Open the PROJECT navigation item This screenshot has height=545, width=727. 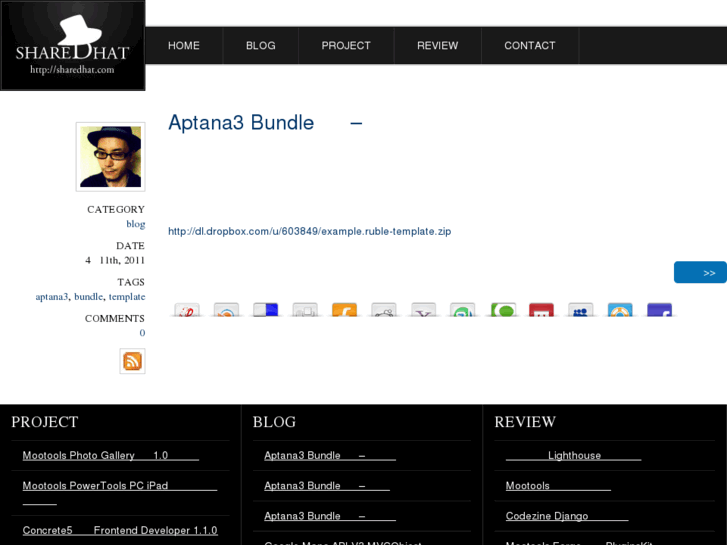(346, 45)
